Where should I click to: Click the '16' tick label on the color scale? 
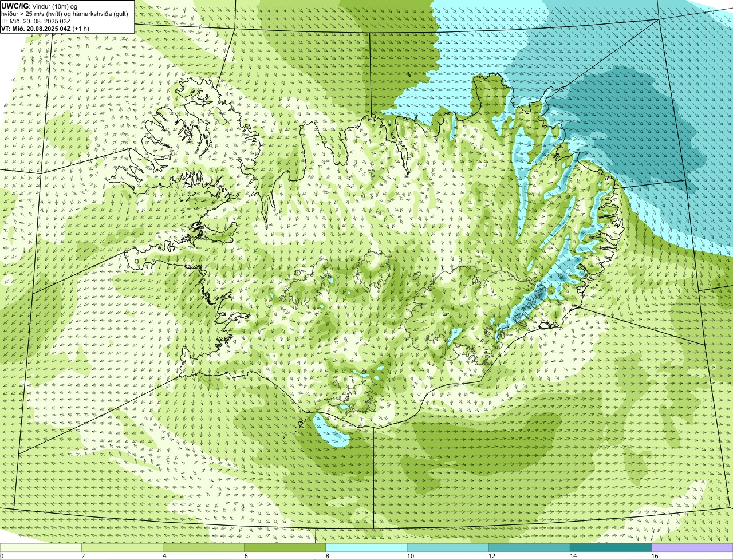click(655, 556)
